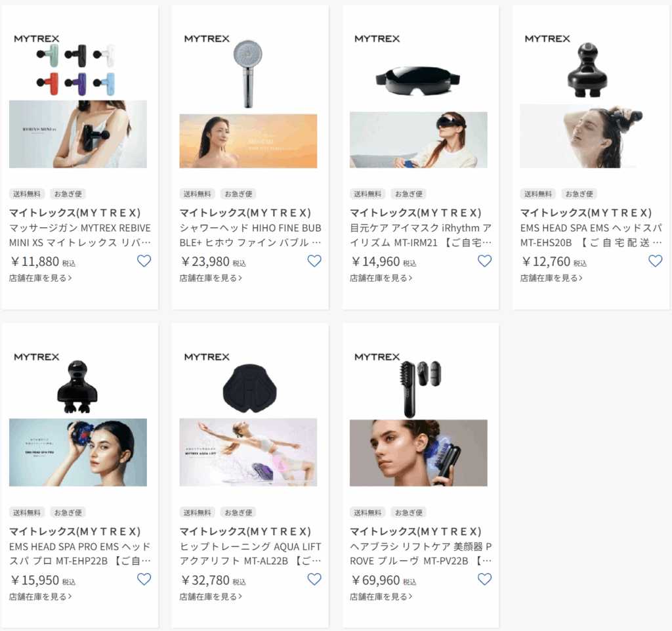Check store inventory for iRhythm eye mask
672x631 pixels.
[381, 278]
